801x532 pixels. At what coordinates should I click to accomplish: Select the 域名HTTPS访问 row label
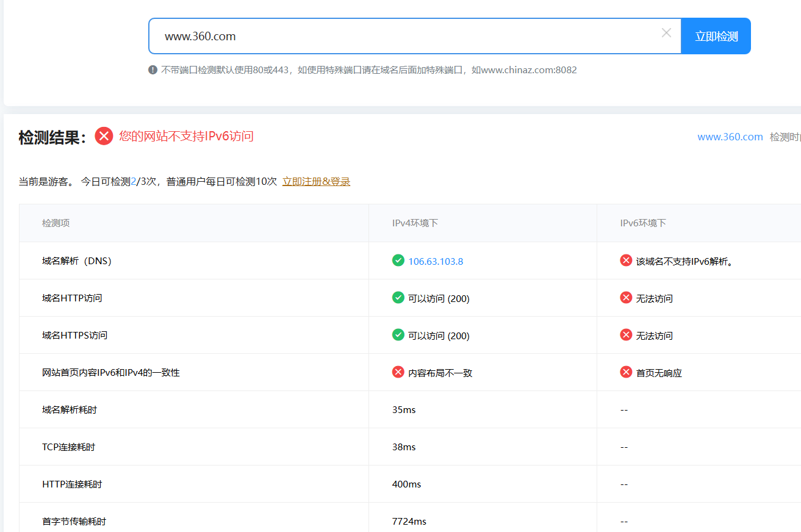point(74,336)
